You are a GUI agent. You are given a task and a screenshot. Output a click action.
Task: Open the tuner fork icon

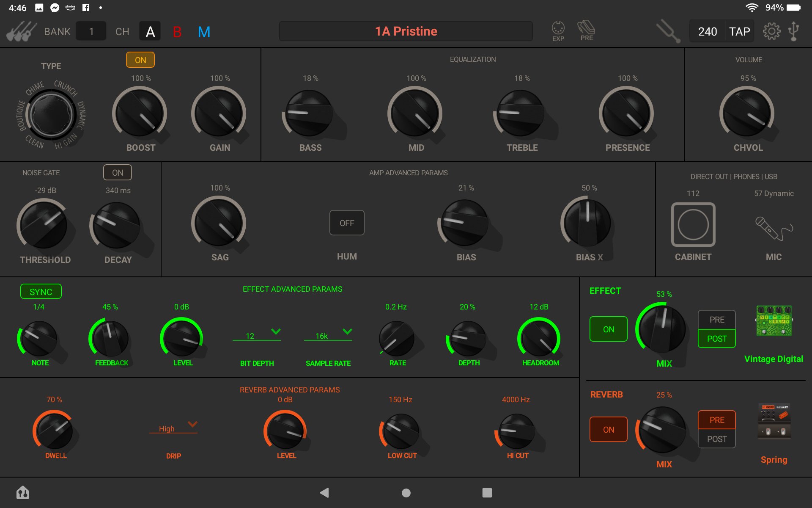point(668,31)
